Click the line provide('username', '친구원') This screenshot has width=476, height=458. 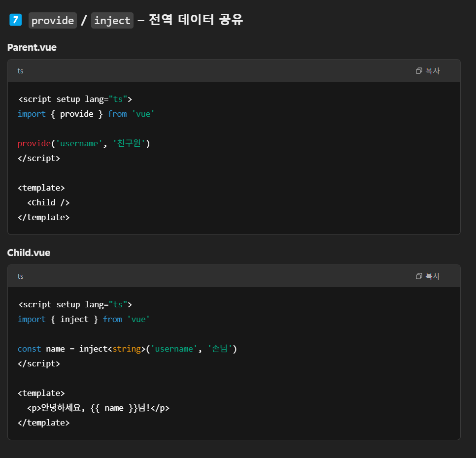pyautogui.click(x=84, y=143)
